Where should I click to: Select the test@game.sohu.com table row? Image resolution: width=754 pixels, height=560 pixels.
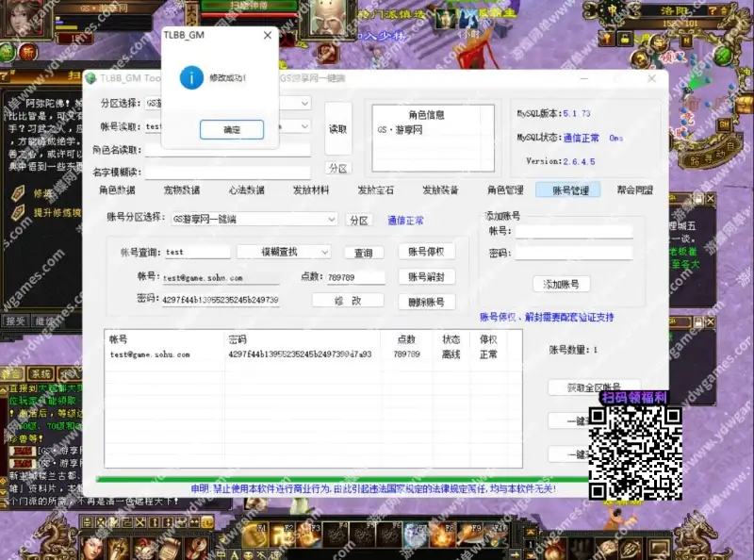(x=313, y=354)
